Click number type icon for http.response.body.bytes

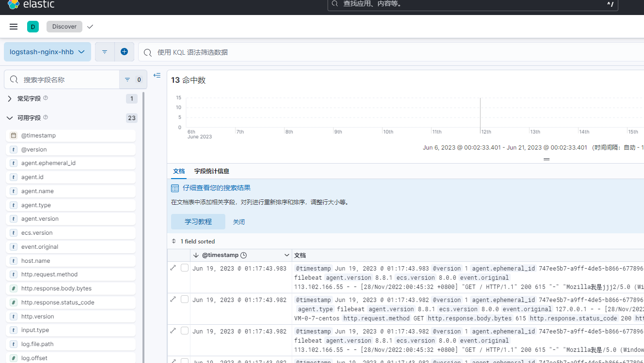(14, 288)
